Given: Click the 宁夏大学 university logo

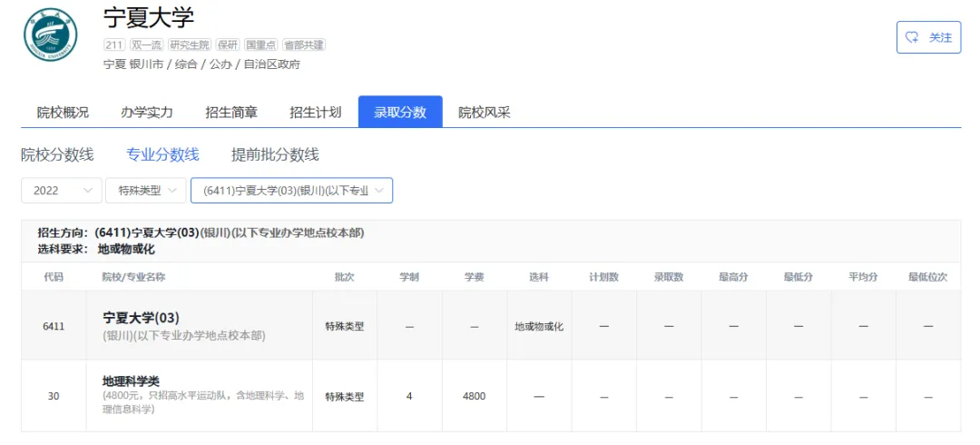Looking at the screenshot, I should point(51,35).
